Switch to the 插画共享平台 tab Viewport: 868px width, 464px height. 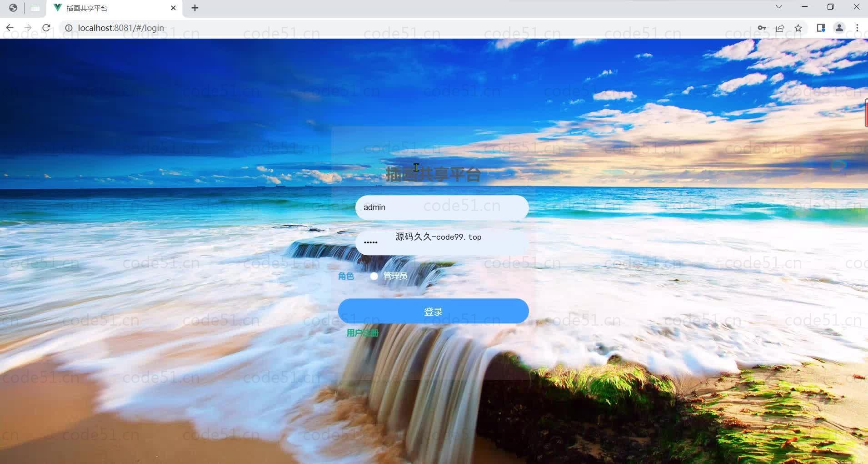point(115,8)
